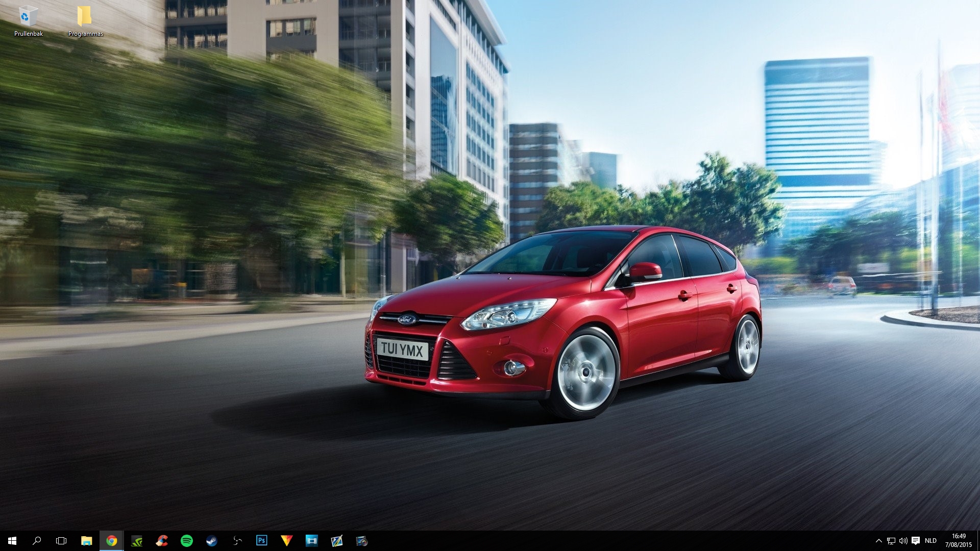Open the Windows Start menu
Image resolution: width=980 pixels, height=551 pixels.
[x=12, y=541]
